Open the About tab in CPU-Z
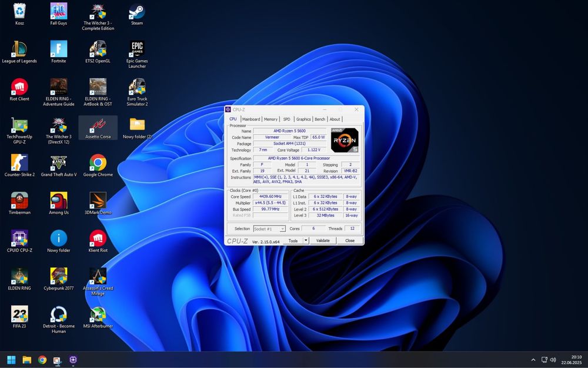Image resolution: width=588 pixels, height=368 pixels. (335, 119)
